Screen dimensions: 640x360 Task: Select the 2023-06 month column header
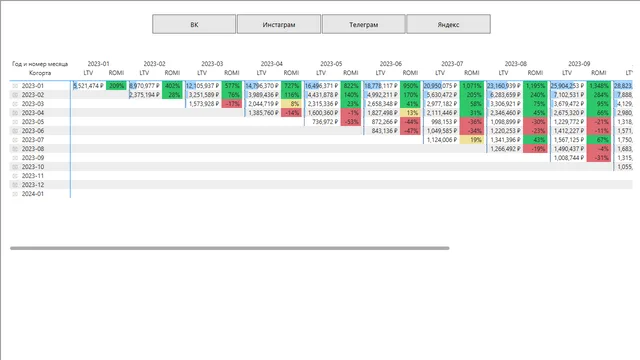tap(391, 64)
